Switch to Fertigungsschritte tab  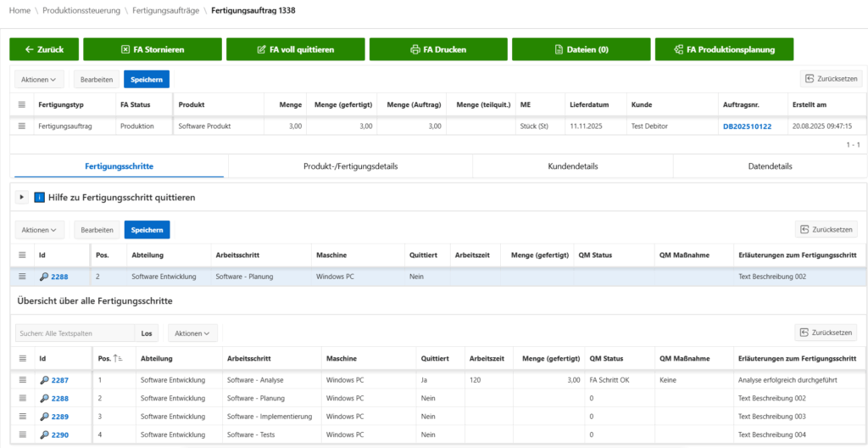[x=119, y=166]
